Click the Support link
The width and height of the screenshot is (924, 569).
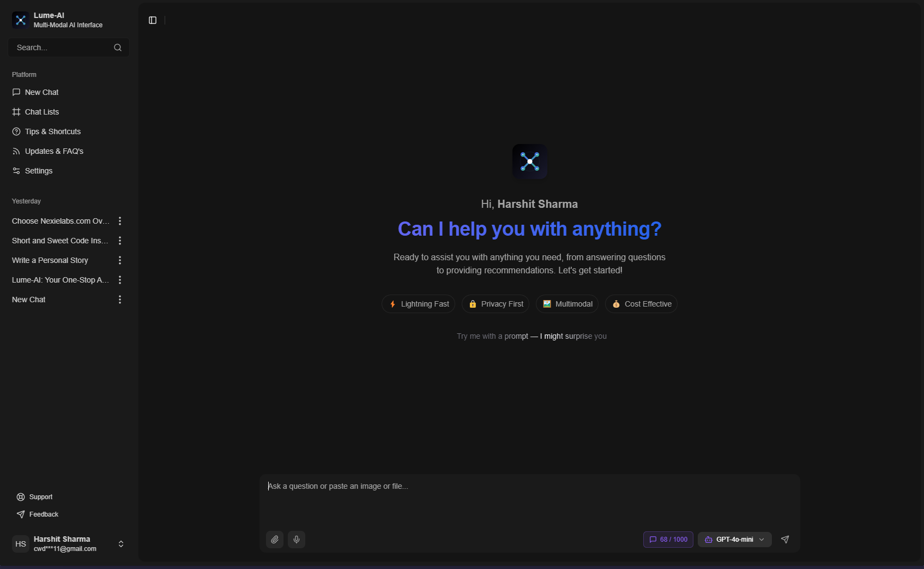(34, 497)
